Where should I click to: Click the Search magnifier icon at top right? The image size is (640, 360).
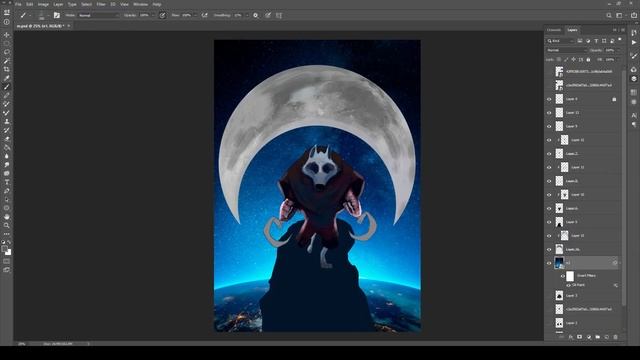pyautogui.click(x=609, y=16)
